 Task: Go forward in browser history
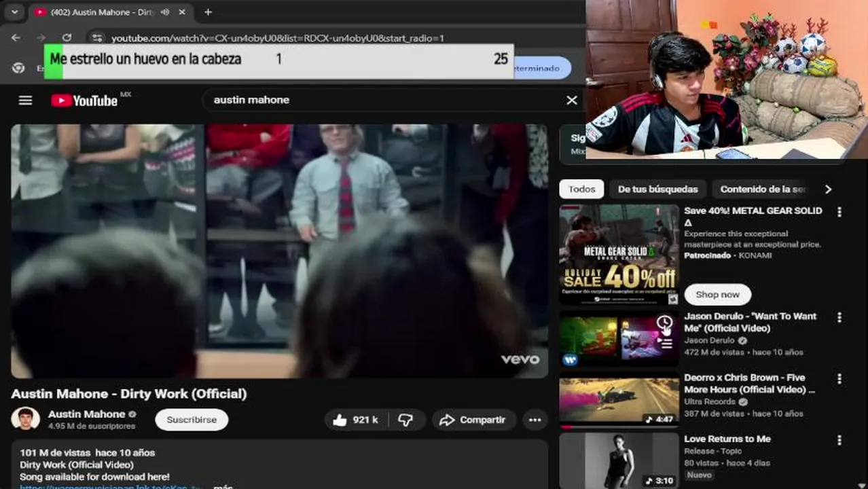41,38
